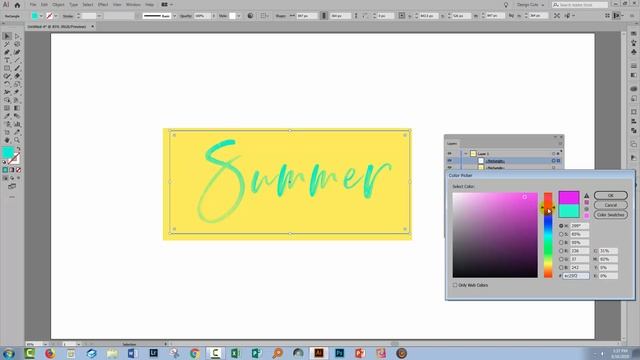This screenshot has width=640, height=360.
Task: Select the Rectangle tool
Action: [x=7, y=68]
